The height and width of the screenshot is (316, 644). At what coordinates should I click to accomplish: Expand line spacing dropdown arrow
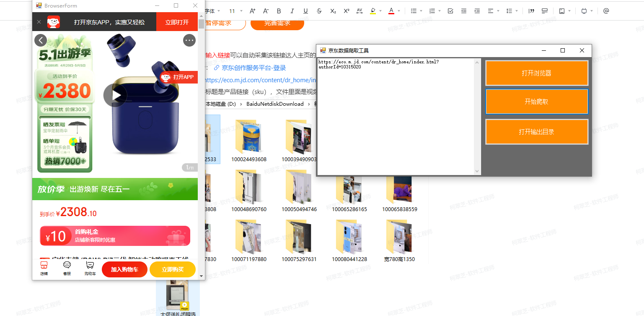(x=517, y=11)
